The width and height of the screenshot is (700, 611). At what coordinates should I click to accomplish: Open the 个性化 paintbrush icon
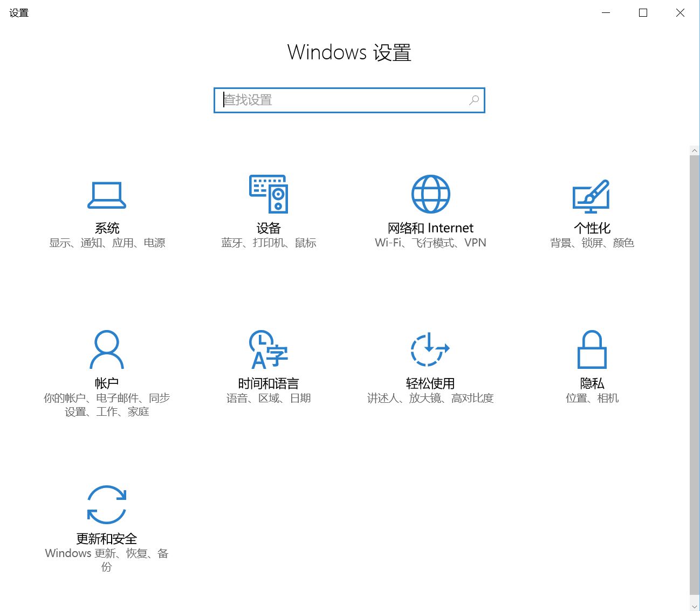pos(592,196)
